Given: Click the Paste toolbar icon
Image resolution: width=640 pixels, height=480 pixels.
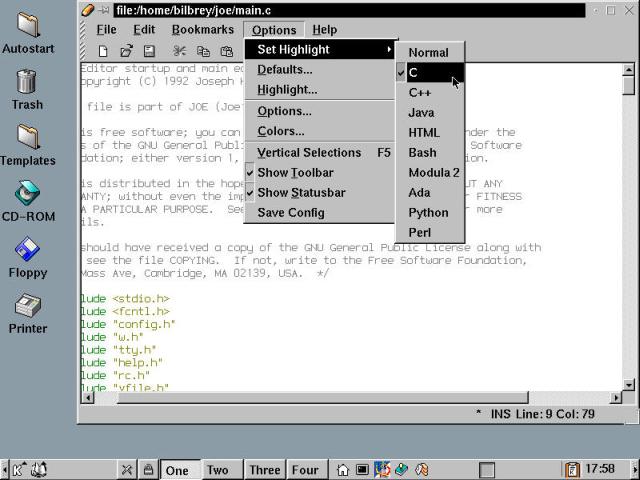Looking at the screenshot, I should [x=226, y=51].
